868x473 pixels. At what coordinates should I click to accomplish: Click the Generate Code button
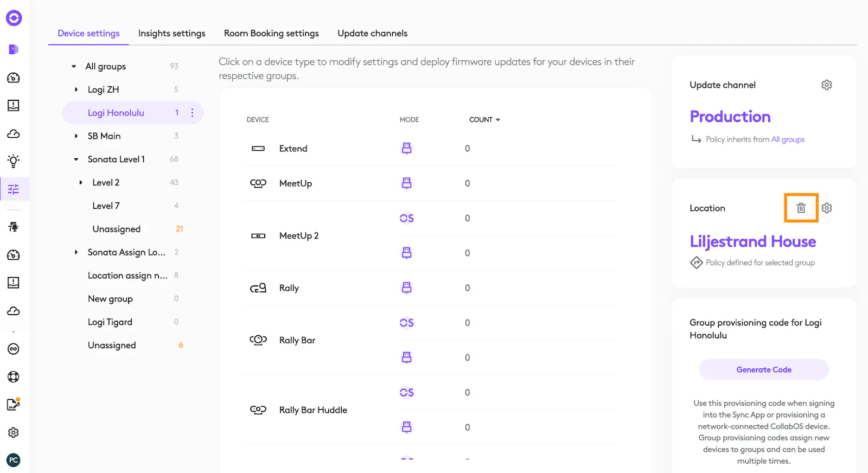(x=763, y=370)
